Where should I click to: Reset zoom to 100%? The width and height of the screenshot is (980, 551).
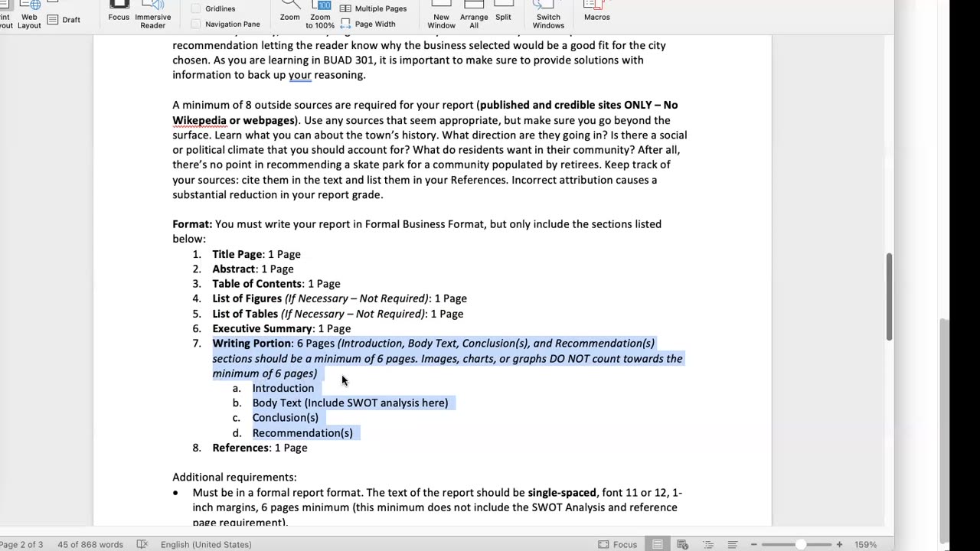[320, 14]
